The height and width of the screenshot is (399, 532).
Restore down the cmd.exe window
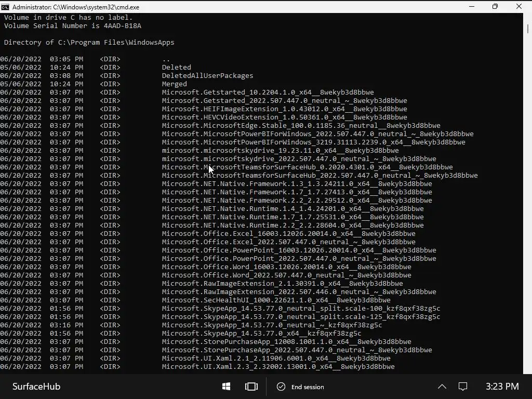click(x=495, y=6)
